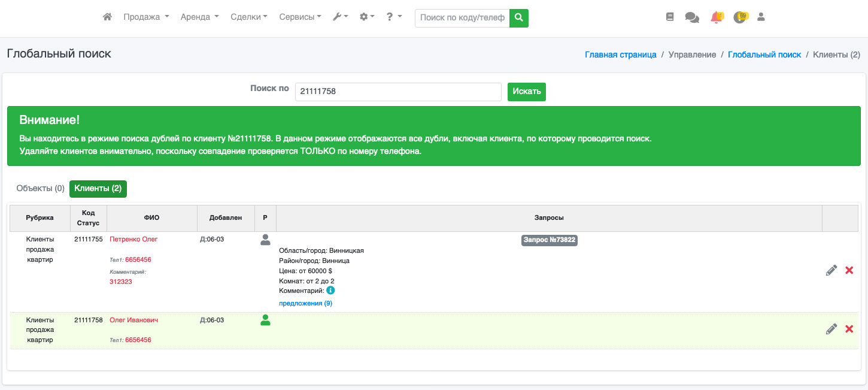Open the gear settings dropdown
The image size is (868, 390).
pos(366,17)
